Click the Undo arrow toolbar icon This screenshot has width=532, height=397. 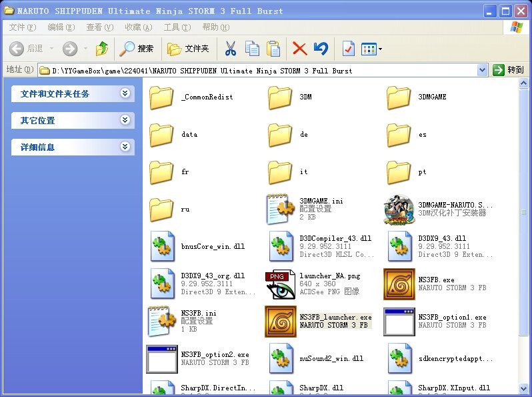pyautogui.click(x=321, y=49)
